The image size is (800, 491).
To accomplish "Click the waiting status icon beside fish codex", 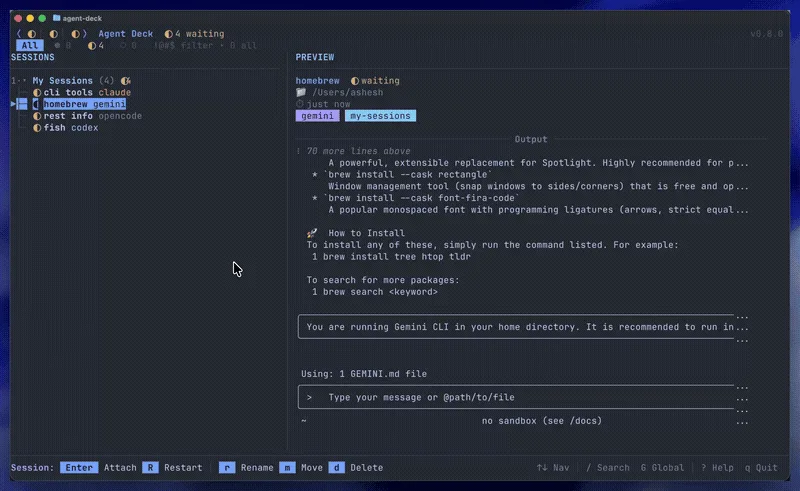I will tap(37, 128).
